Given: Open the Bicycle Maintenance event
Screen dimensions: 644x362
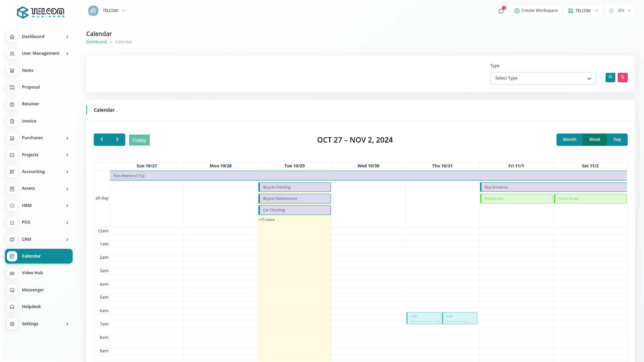Looking at the screenshot, I should tap(294, 199).
